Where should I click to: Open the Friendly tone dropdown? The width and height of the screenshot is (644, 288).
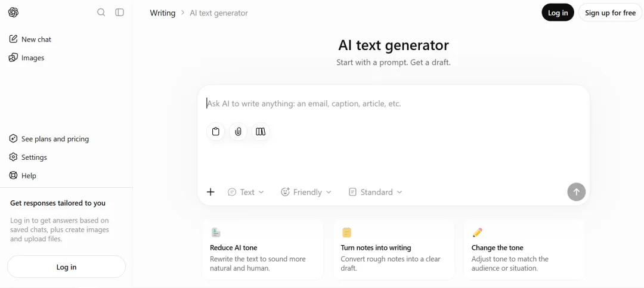pos(306,192)
